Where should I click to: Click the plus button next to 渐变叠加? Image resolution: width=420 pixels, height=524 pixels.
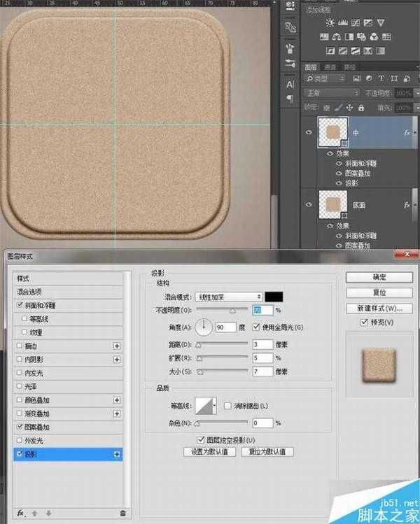117,413
